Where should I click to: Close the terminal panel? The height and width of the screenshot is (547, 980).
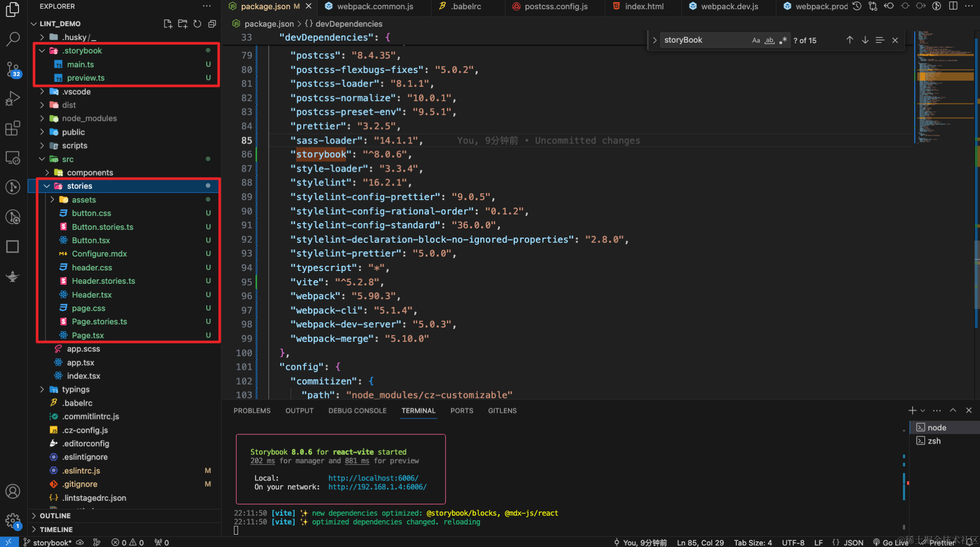pyautogui.click(x=969, y=410)
